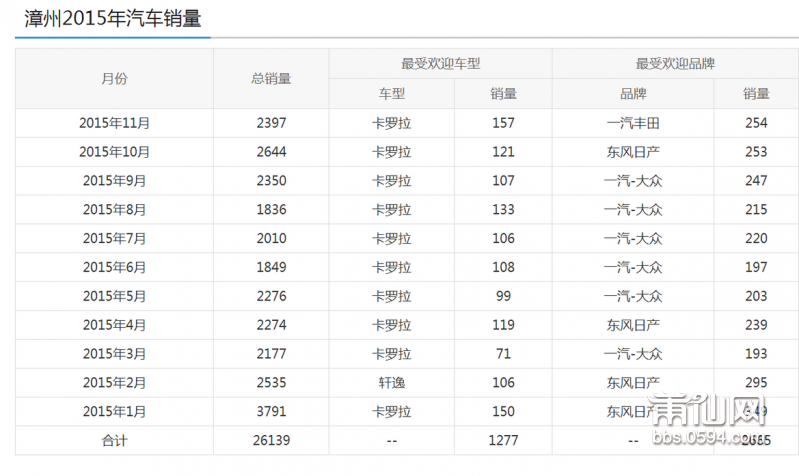Select the 最受欢迎品牌 group header
The width and height of the screenshot is (799, 476).
point(675,64)
